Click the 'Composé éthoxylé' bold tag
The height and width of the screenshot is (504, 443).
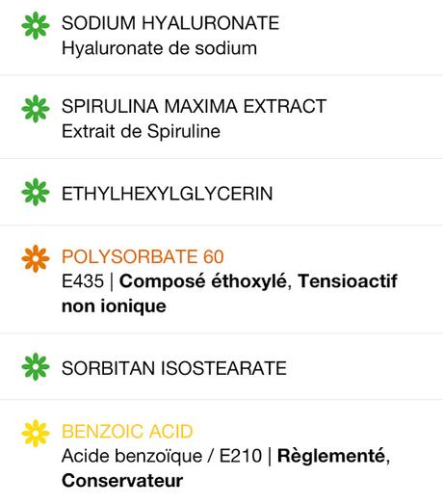tap(205, 281)
